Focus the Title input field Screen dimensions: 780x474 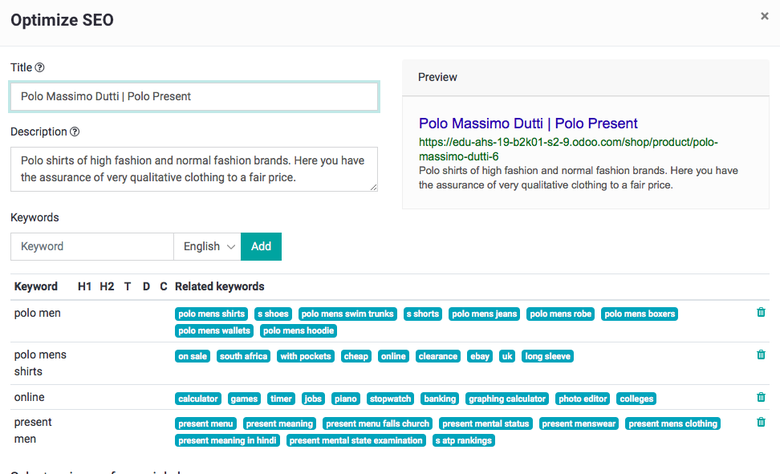(194, 96)
